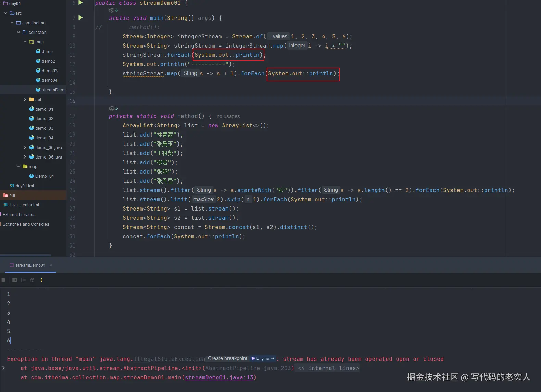Click IllegalStateException link in console
Viewport: 541px width, 392px height.
coord(169,359)
